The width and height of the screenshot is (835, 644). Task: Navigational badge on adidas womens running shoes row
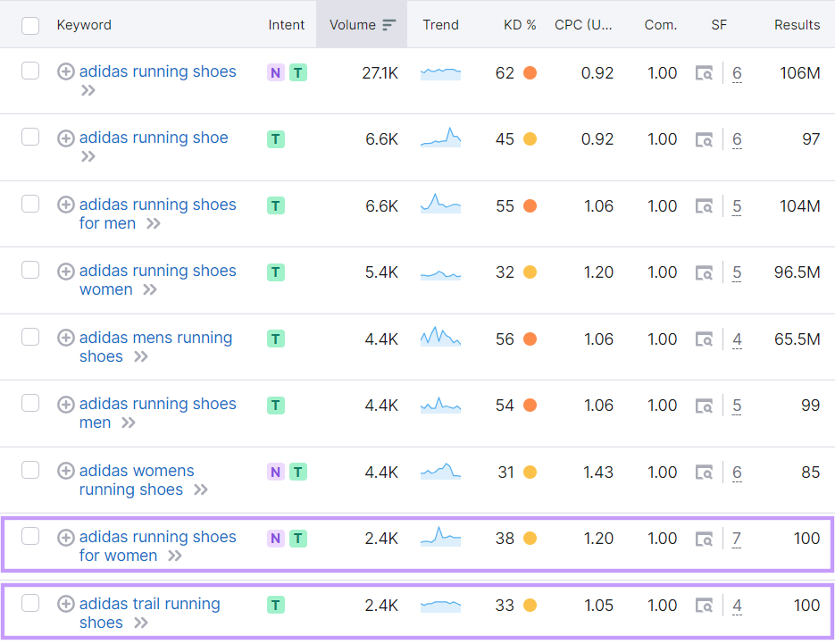275,472
